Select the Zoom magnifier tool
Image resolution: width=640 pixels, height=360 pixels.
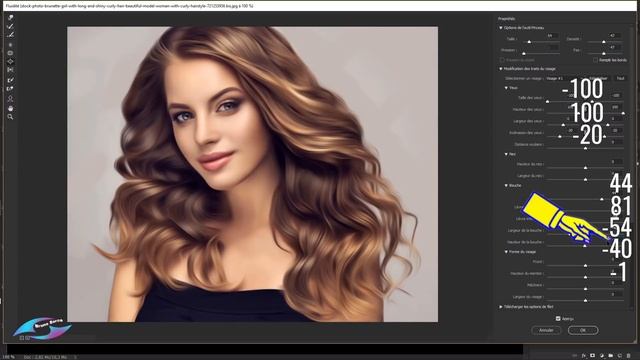(10, 117)
